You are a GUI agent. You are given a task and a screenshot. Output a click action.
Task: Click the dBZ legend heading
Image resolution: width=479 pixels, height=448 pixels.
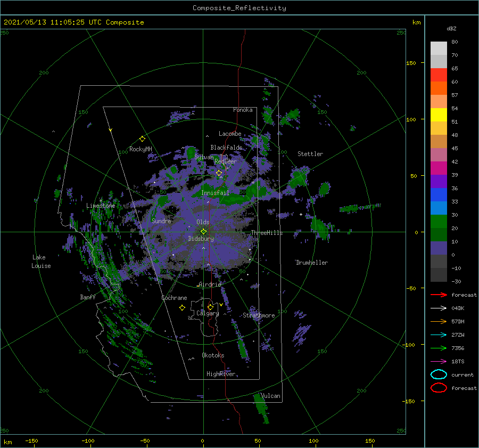pos(451,28)
